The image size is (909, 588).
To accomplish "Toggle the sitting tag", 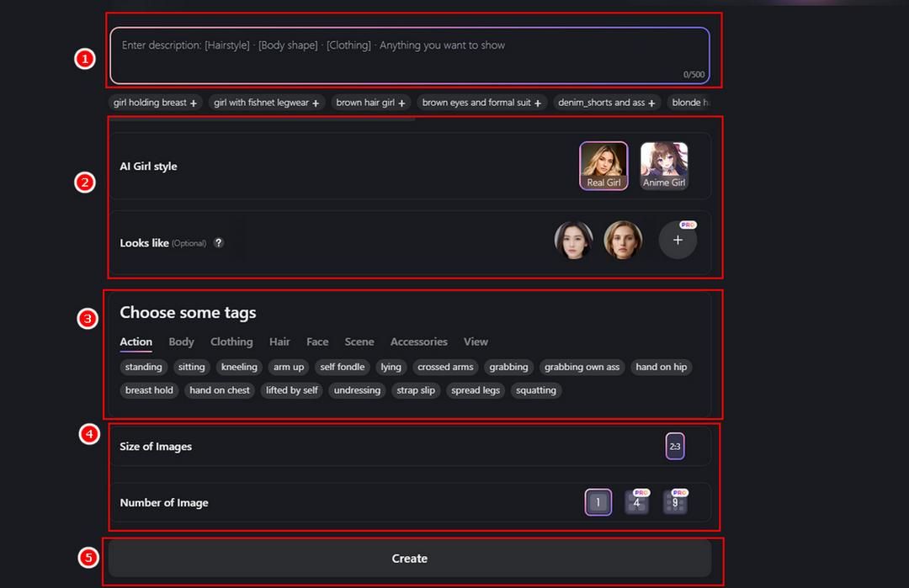I will [191, 367].
